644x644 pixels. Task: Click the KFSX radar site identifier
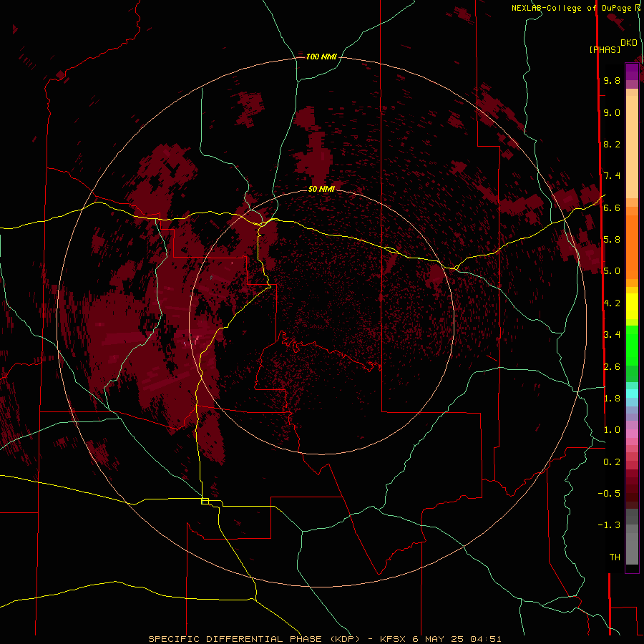click(394, 639)
